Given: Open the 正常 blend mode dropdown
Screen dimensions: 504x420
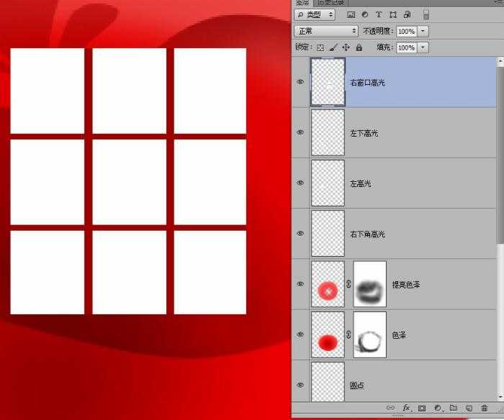Looking at the screenshot, I should tap(326, 31).
